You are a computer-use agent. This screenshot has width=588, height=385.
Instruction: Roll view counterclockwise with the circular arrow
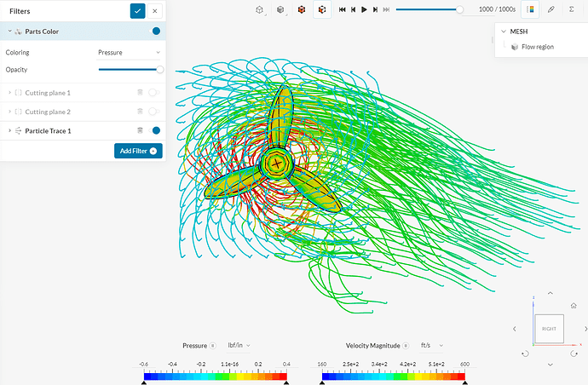tap(525, 353)
